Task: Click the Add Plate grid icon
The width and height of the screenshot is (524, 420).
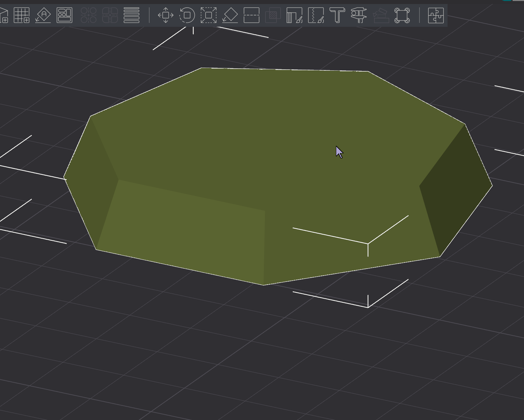Action: [x=21, y=15]
